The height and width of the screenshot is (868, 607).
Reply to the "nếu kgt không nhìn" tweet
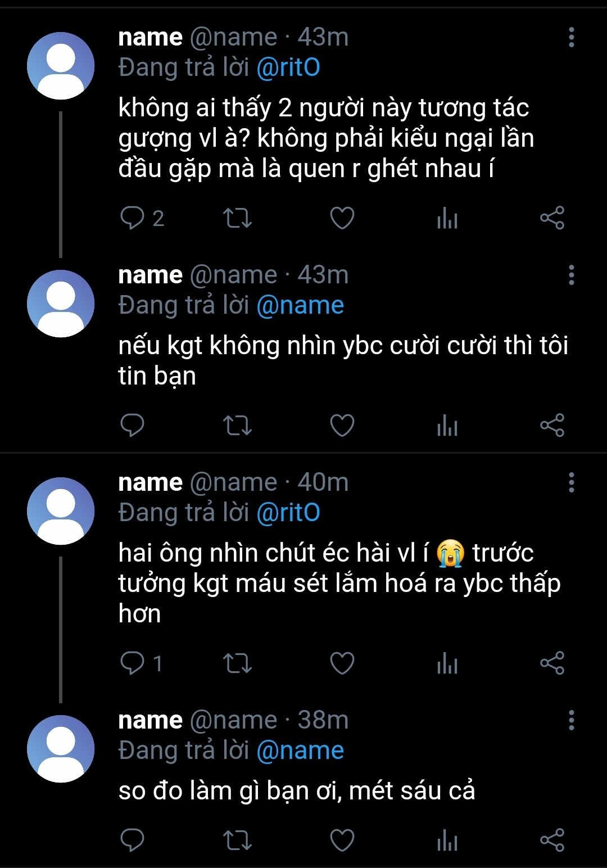tap(133, 426)
